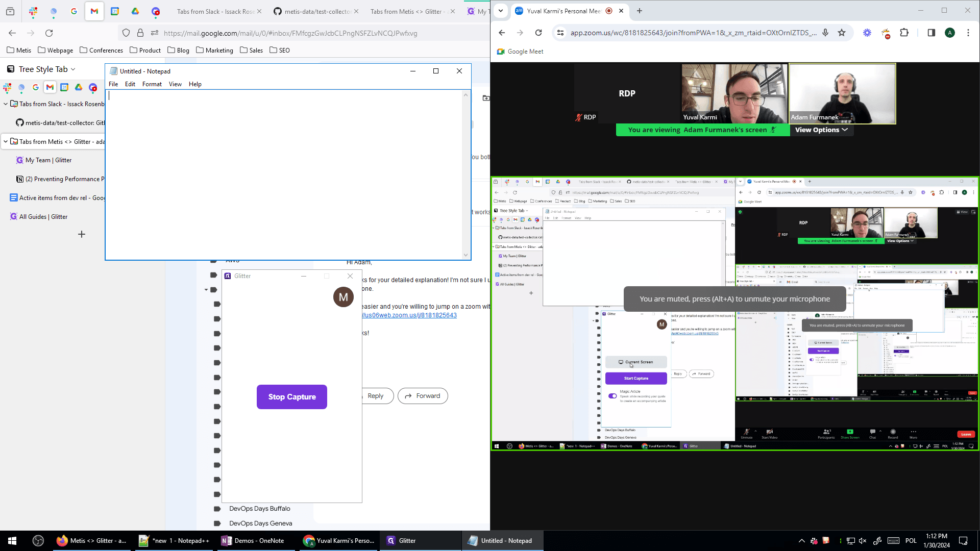
Task: Open Chrome three-dot menu
Action: point(968,33)
